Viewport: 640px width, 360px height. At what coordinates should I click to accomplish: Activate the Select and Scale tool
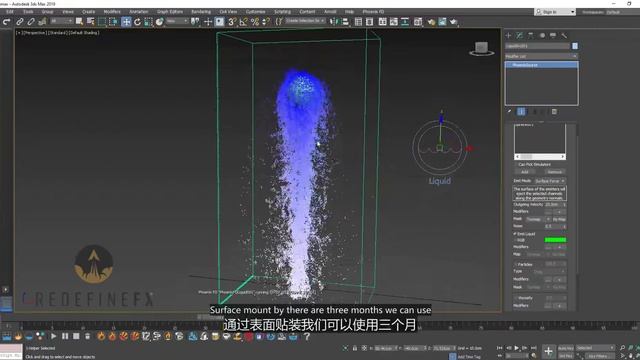(148, 22)
